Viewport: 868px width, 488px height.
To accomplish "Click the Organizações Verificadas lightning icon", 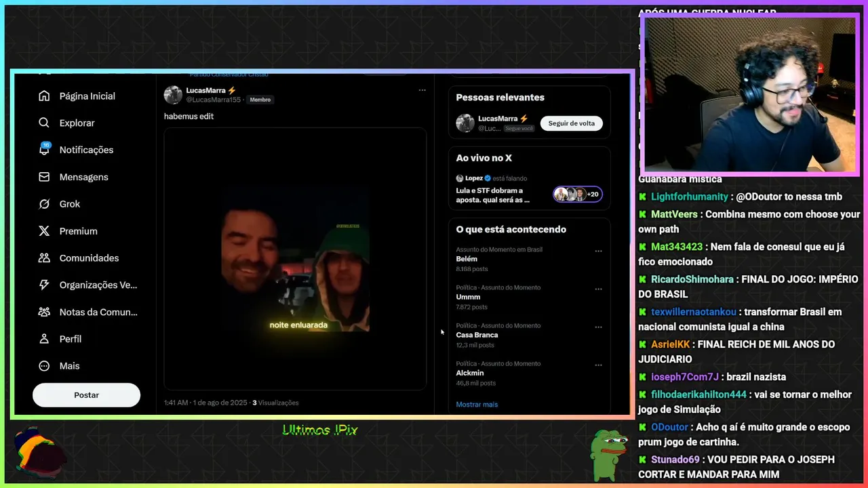I will (x=44, y=285).
